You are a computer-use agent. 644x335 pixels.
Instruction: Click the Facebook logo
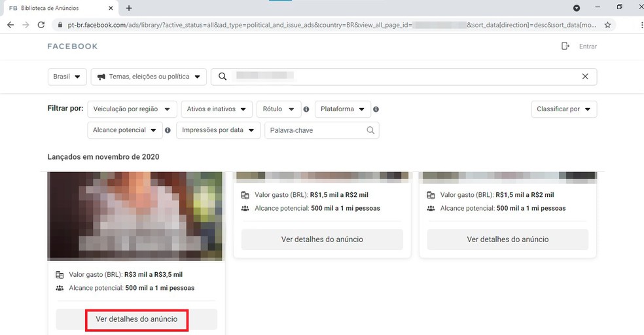[x=73, y=46]
